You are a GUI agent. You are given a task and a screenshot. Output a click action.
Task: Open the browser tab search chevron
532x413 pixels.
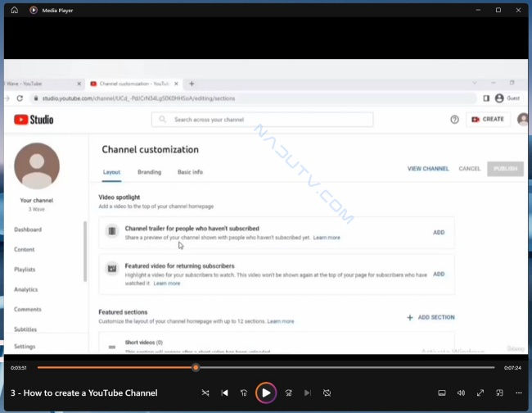pos(475,83)
